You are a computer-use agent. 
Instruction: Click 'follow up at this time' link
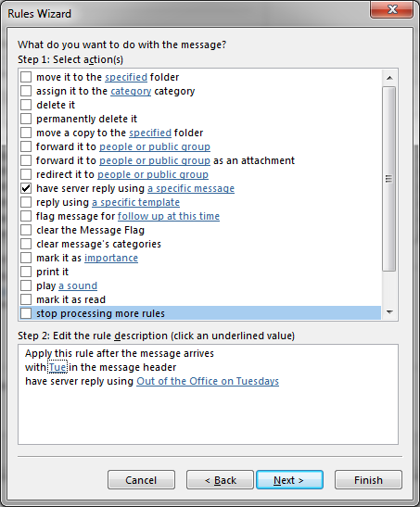[169, 216]
